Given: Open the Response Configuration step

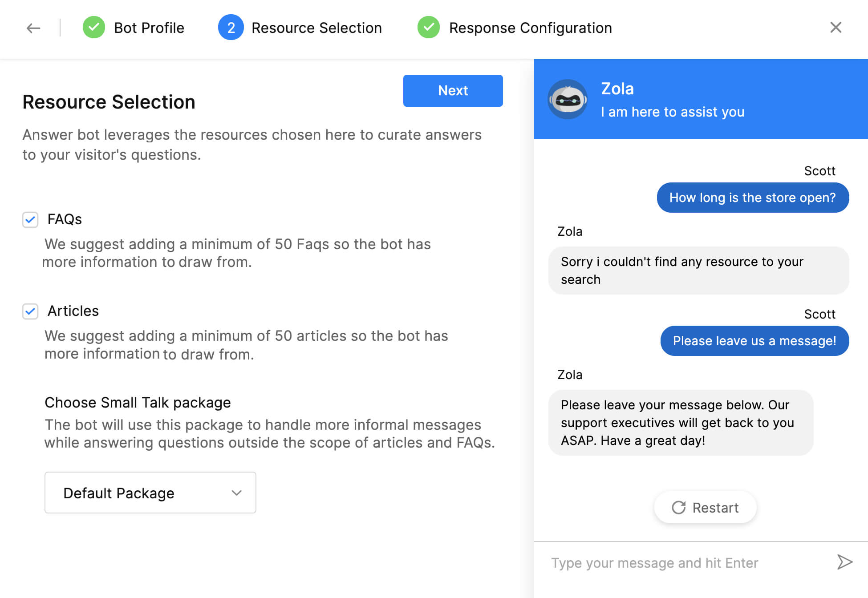Looking at the screenshot, I should [530, 28].
